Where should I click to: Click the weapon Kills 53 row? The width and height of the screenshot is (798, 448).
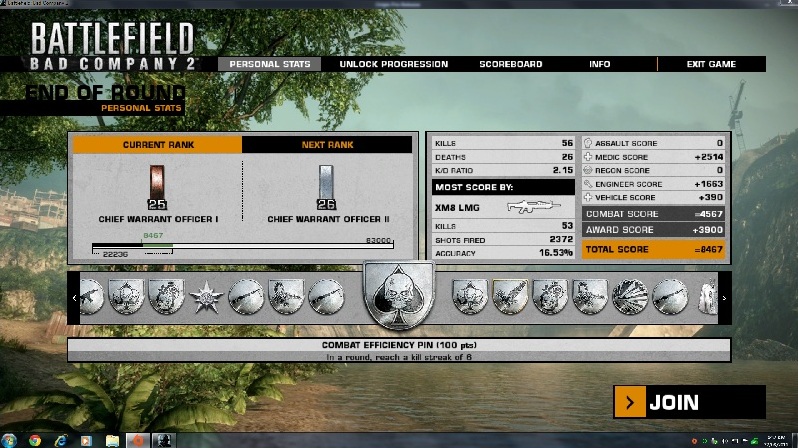503,226
